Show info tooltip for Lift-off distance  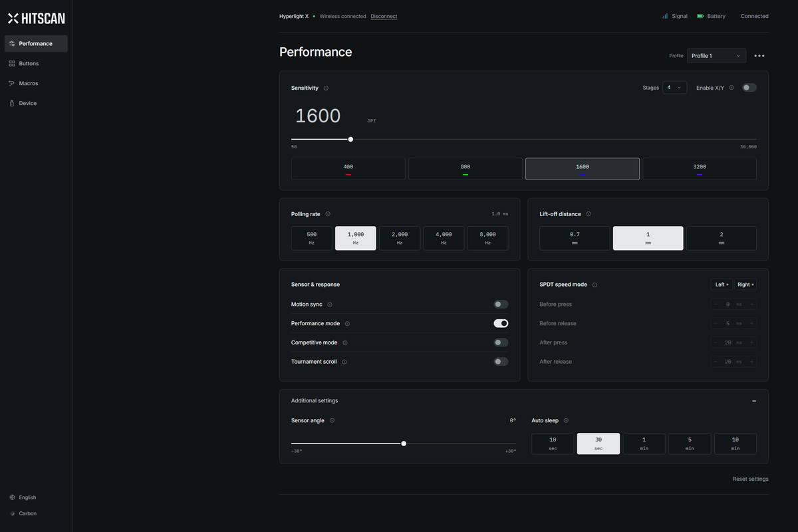[x=589, y=214]
